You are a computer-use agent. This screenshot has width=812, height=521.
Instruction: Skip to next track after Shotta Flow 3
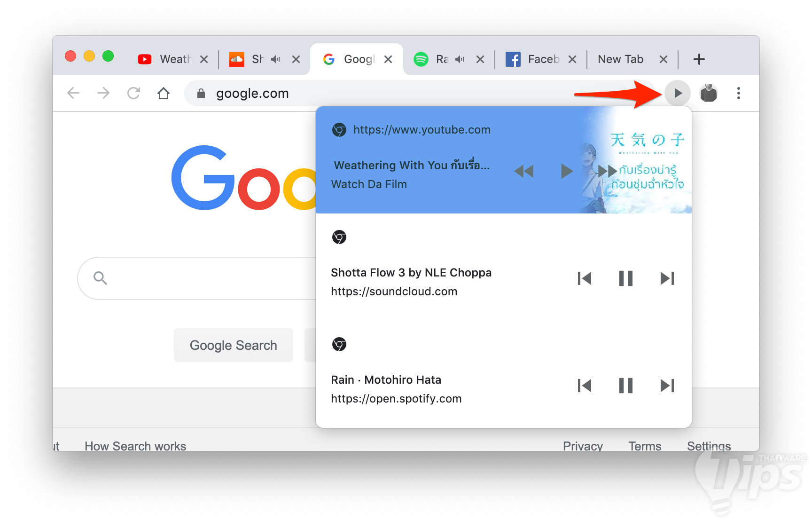667,278
